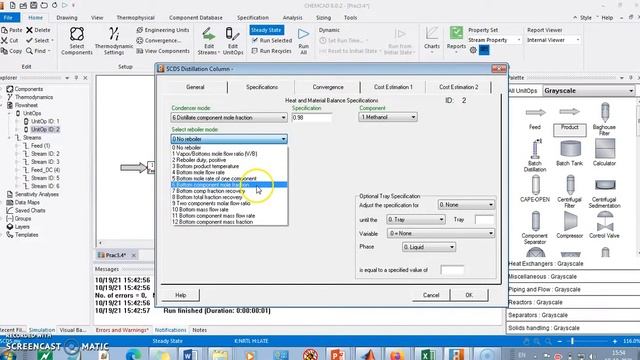Open Component Database ribbon tab
This screenshot has height=360, width=640.
pos(196,18)
